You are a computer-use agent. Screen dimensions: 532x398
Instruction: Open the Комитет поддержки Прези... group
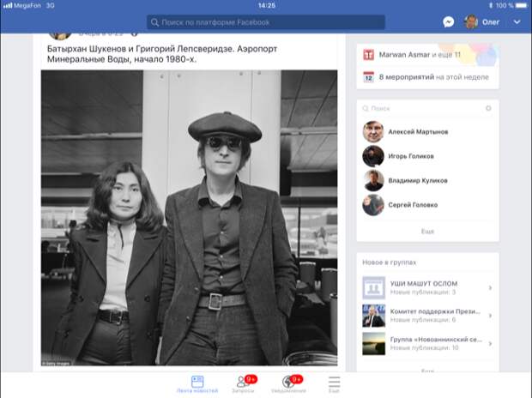coord(427,316)
